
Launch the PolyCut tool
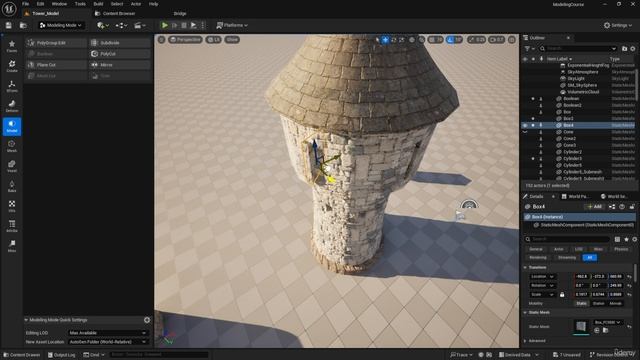tap(120, 54)
